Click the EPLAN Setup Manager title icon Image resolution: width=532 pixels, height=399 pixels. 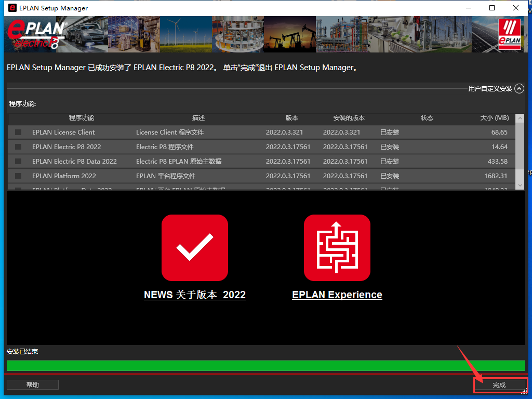tap(12, 8)
